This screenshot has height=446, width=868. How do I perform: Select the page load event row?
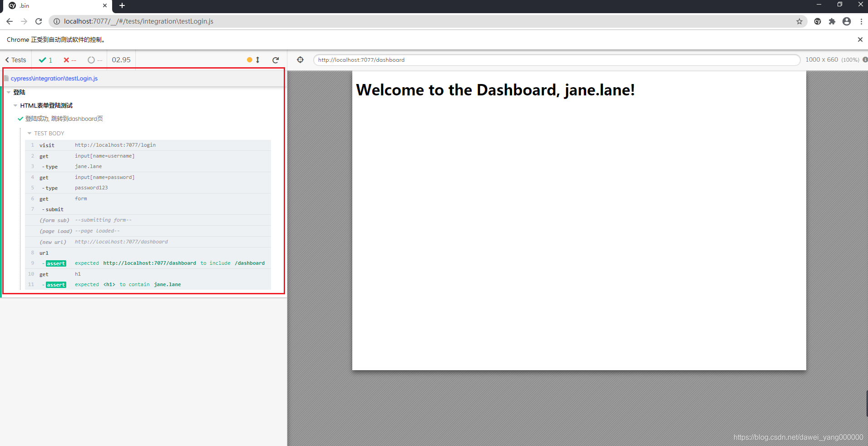click(148, 231)
